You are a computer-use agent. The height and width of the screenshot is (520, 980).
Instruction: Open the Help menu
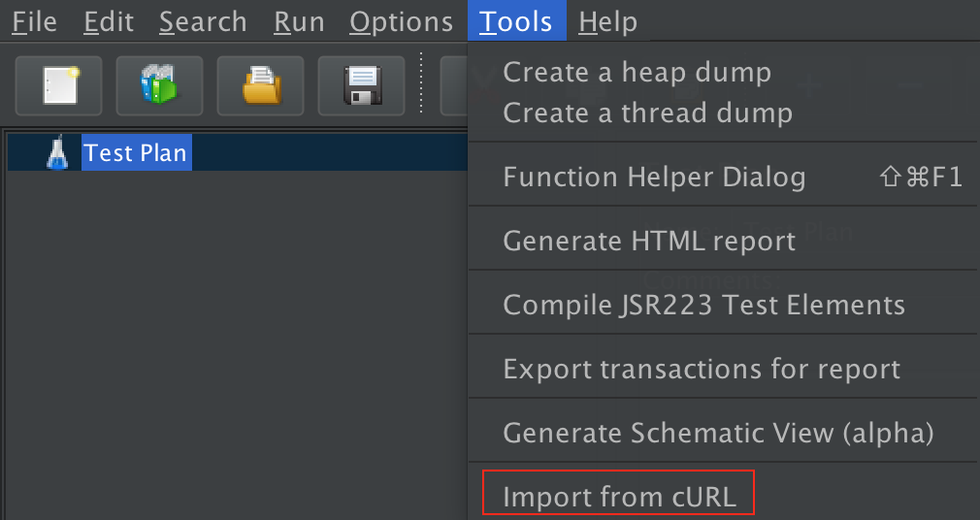608,21
